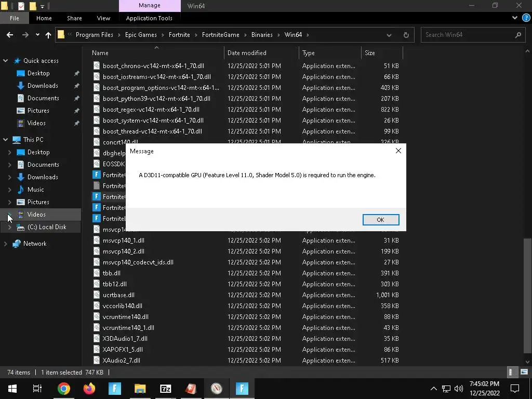Screen dimensions: 532x399
Task: Select Videos under This PC
Action: [x=36, y=215]
